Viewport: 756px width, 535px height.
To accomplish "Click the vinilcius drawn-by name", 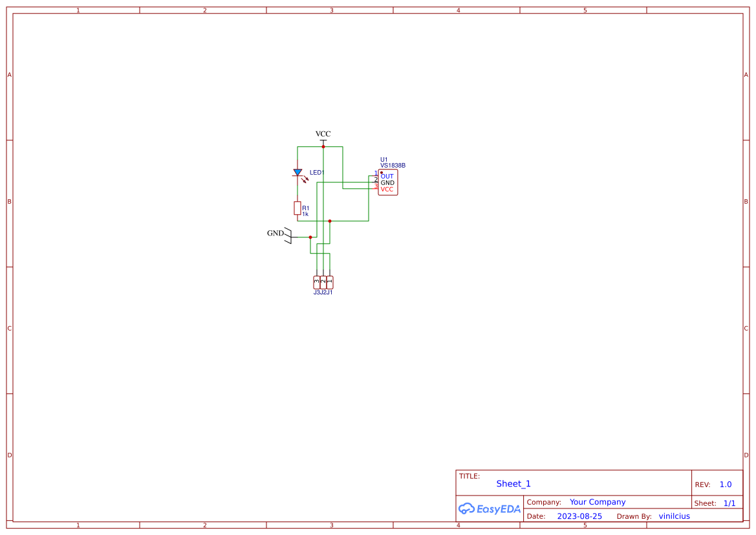I will pyautogui.click(x=674, y=516).
